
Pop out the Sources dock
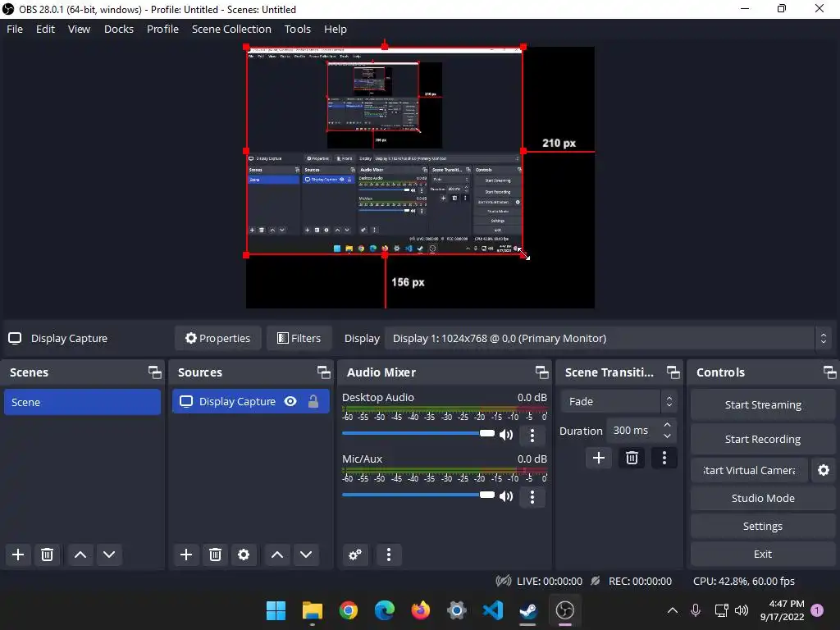tap(323, 372)
